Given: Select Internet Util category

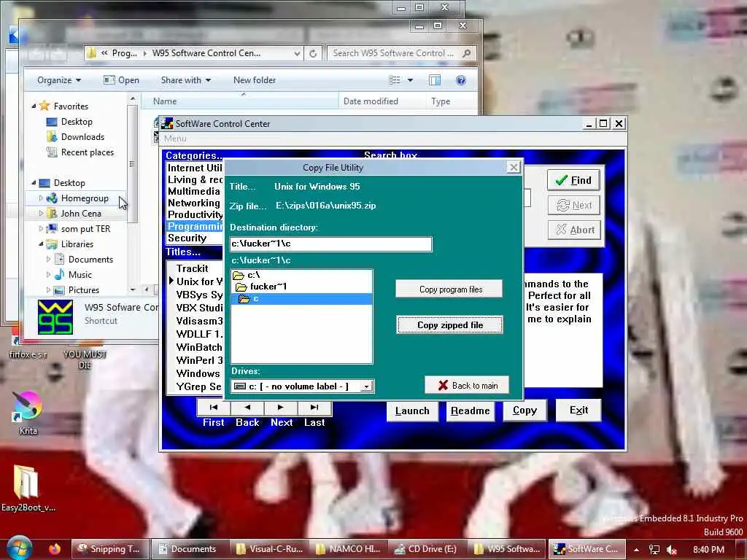Looking at the screenshot, I should (x=194, y=168).
